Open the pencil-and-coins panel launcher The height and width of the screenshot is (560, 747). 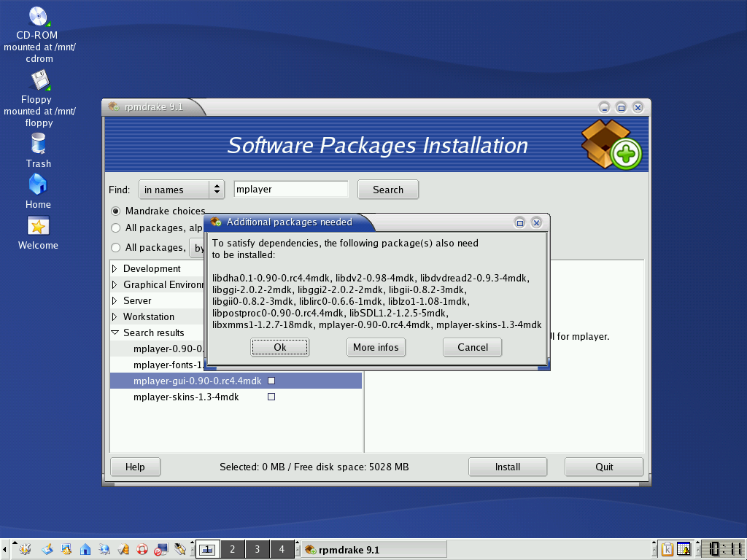[123, 550]
